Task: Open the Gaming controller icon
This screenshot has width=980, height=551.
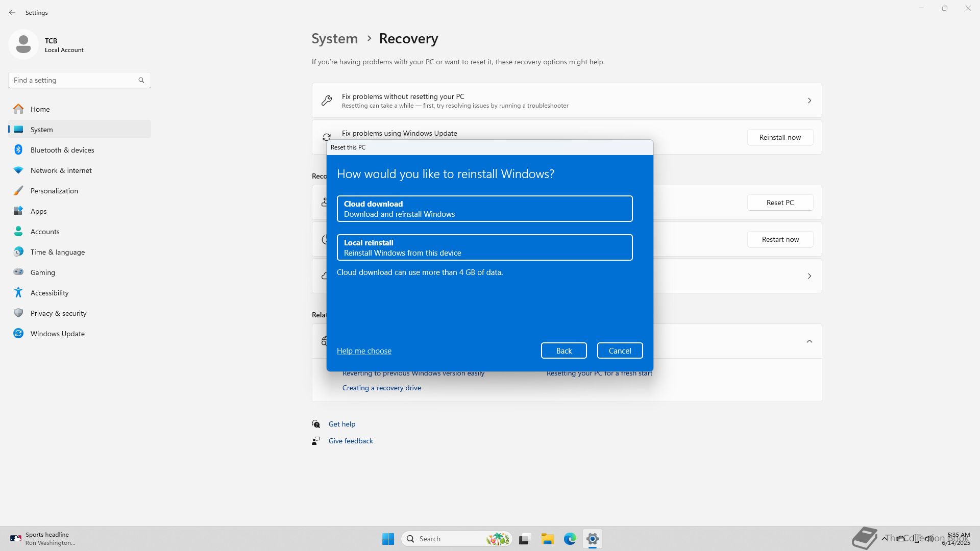Action: pos(18,272)
